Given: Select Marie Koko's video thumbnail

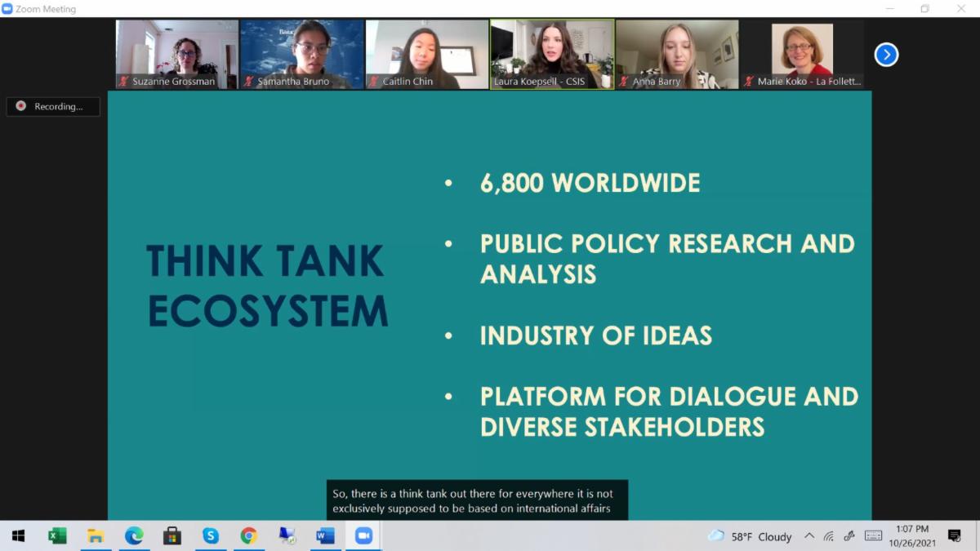Looking at the screenshot, I should tap(802, 54).
